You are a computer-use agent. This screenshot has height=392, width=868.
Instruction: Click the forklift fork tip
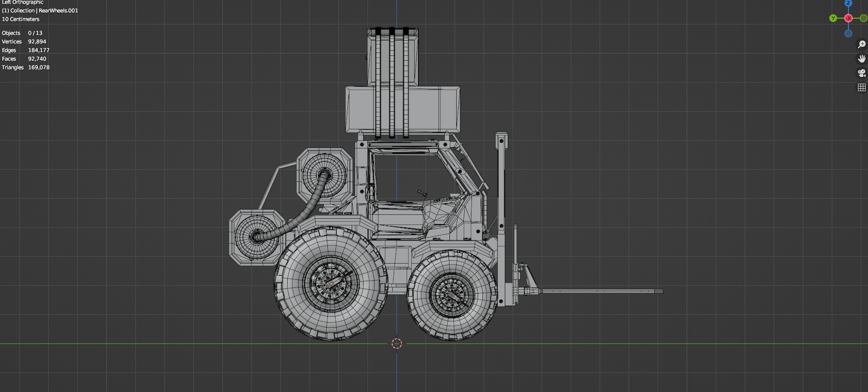(659, 291)
